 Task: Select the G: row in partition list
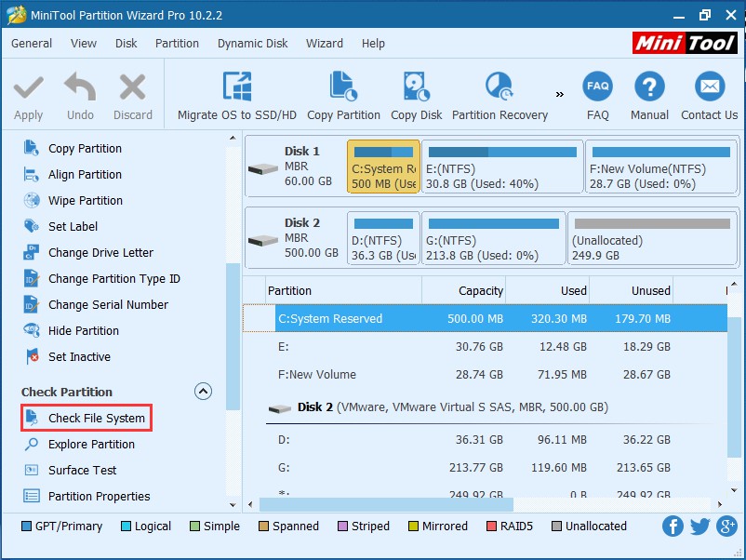(486, 468)
